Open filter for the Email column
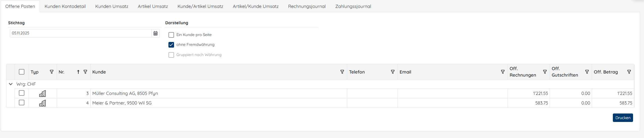The width and height of the screenshot is (644, 138). tap(503, 72)
